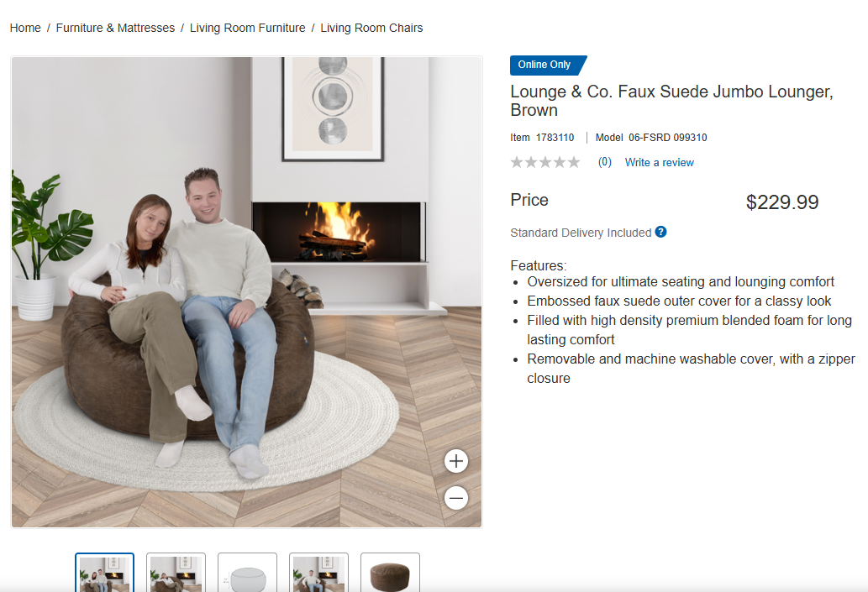868x592 pixels.
Task: Open Living Room Furniture breadcrumb
Action: (247, 28)
